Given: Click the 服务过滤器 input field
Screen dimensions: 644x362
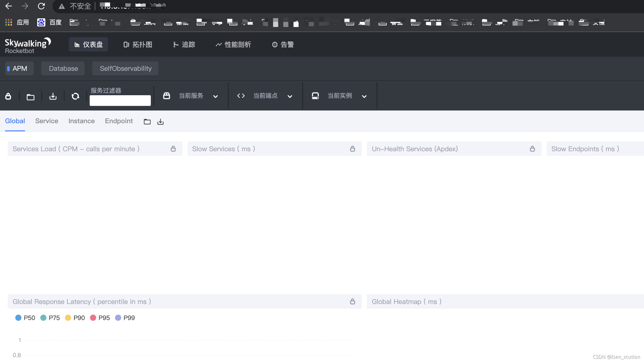Looking at the screenshot, I should [120, 100].
